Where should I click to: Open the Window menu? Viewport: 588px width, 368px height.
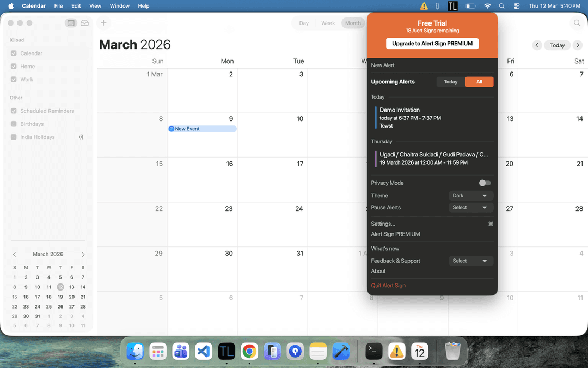pyautogui.click(x=120, y=6)
